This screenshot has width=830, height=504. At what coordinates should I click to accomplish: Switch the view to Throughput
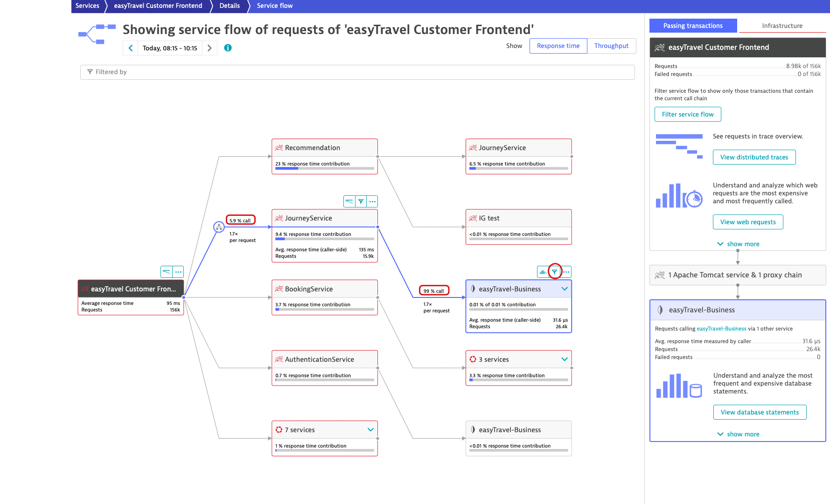[x=611, y=46]
